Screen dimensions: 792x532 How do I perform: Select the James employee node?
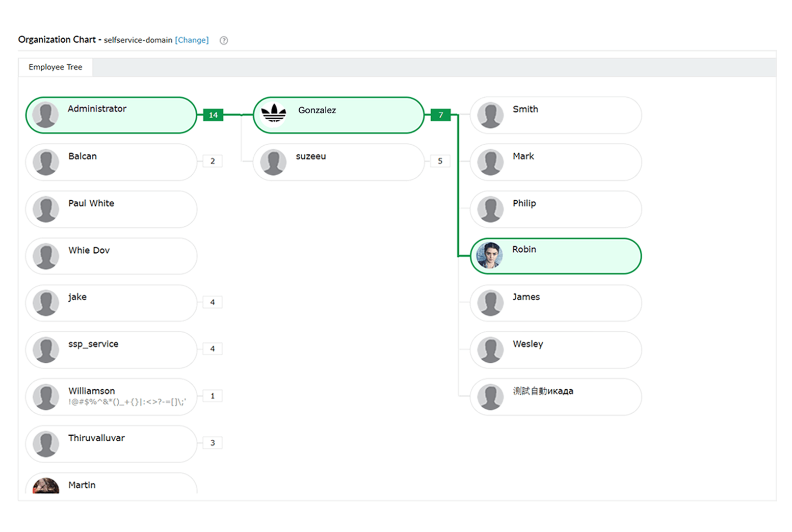point(556,303)
